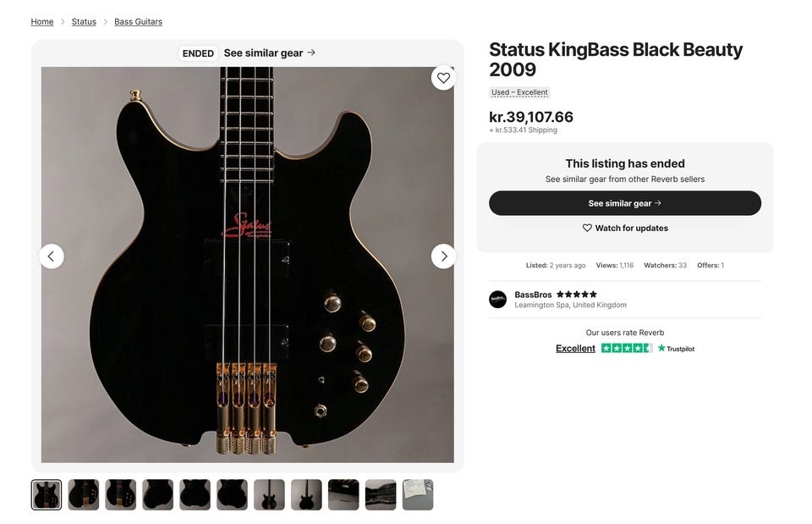Click See similar gear link above photo
This screenshot has width=812, height=524.
[269, 53]
